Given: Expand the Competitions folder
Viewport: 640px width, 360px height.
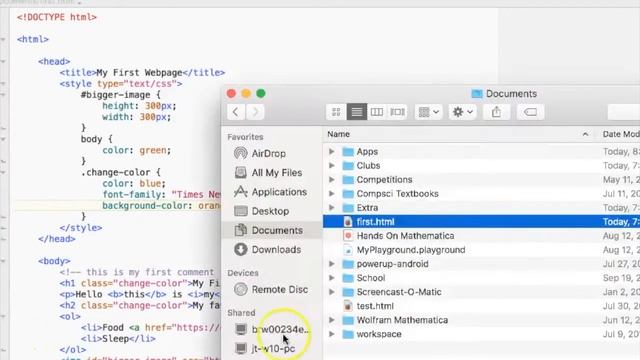Looking at the screenshot, I should coord(331,180).
